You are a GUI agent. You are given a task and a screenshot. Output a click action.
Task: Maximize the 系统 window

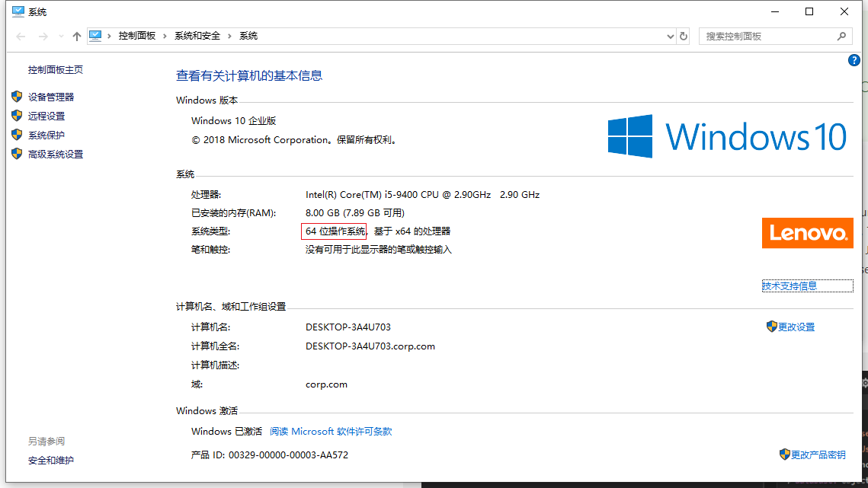[x=809, y=11]
